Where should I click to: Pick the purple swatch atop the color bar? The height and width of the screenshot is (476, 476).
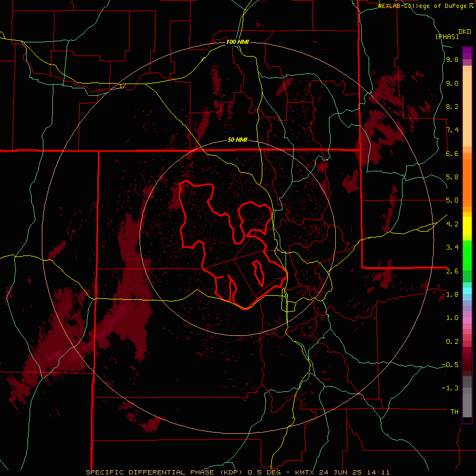pyautogui.click(x=467, y=53)
